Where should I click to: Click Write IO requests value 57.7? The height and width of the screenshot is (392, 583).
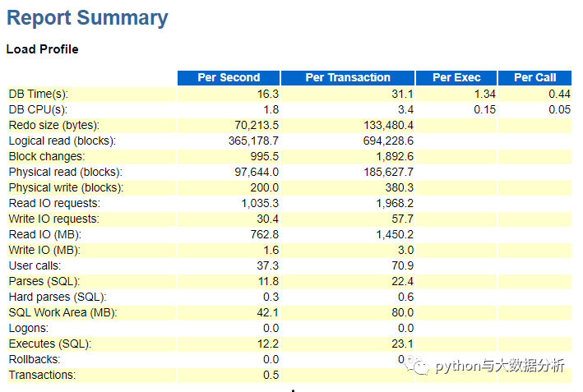coord(403,219)
